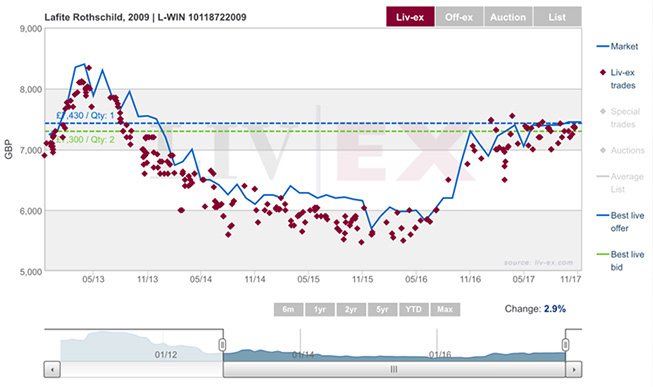Select the Auction tab

point(508,17)
